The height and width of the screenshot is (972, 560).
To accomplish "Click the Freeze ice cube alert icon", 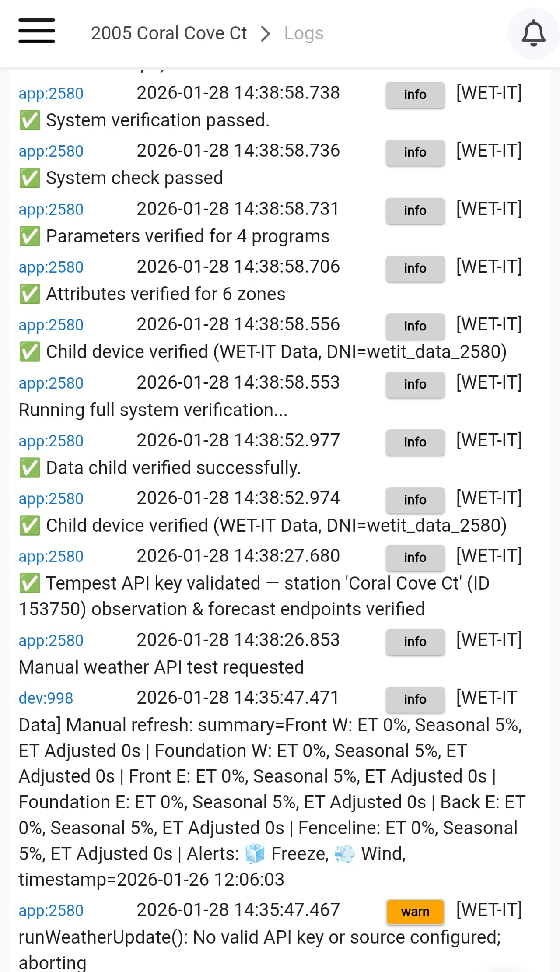I will 255,854.
